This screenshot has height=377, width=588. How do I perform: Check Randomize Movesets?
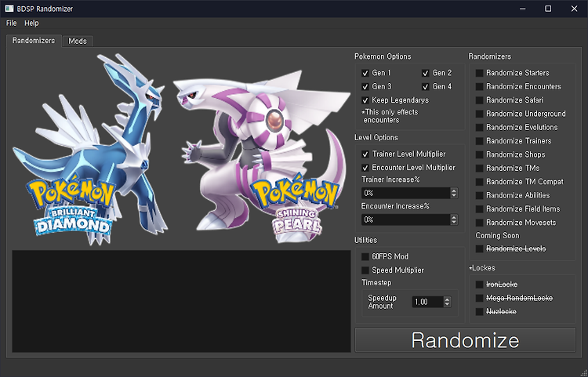coord(479,223)
